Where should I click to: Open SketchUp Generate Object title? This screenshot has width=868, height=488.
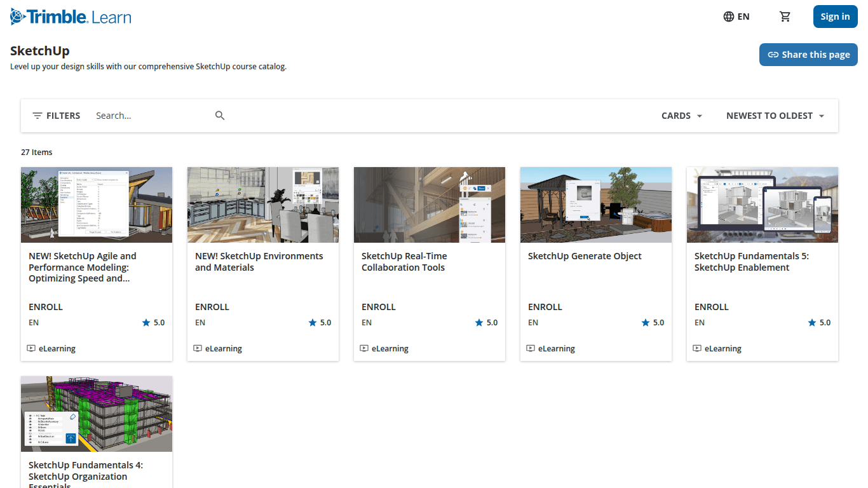click(585, 256)
